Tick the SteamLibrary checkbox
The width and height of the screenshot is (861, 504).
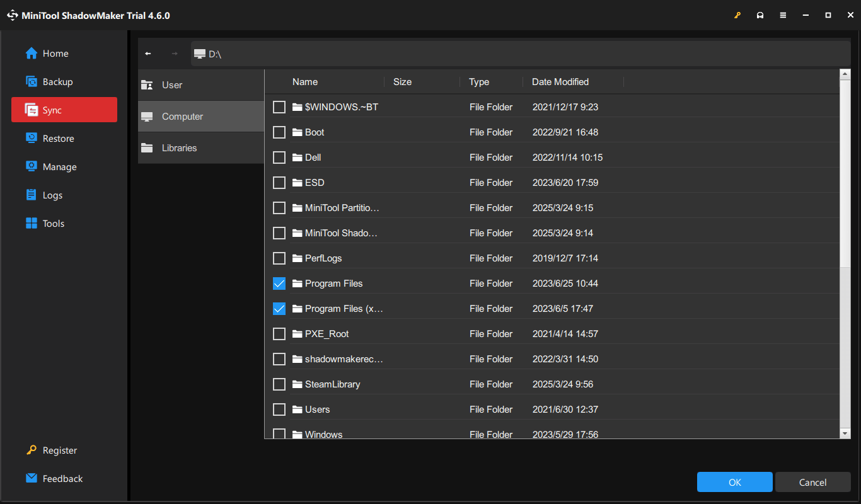[x=279, y=384]
